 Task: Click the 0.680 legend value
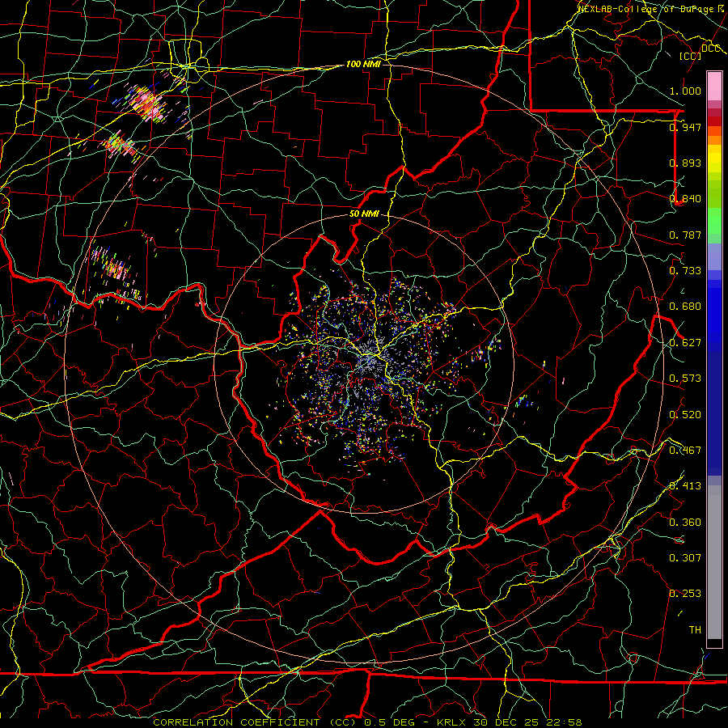point(685,307)
